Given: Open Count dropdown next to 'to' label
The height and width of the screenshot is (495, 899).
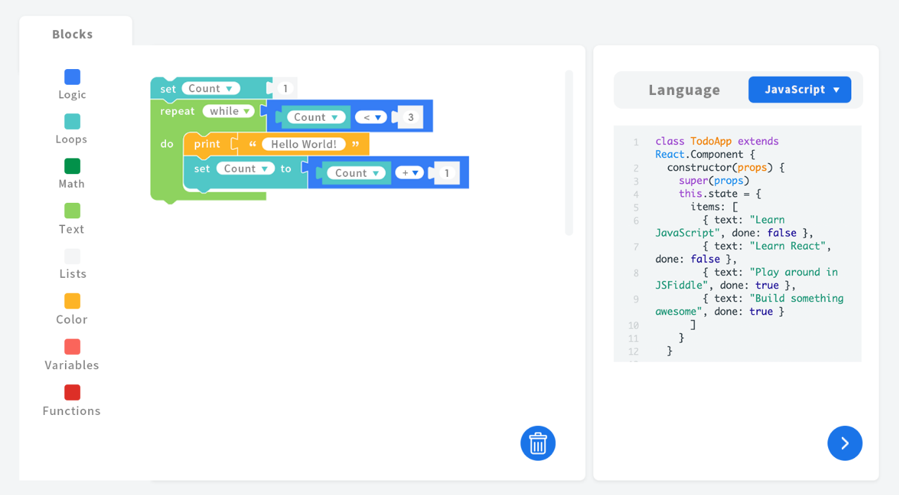Looking at the screenshot, I should point(245,169).
